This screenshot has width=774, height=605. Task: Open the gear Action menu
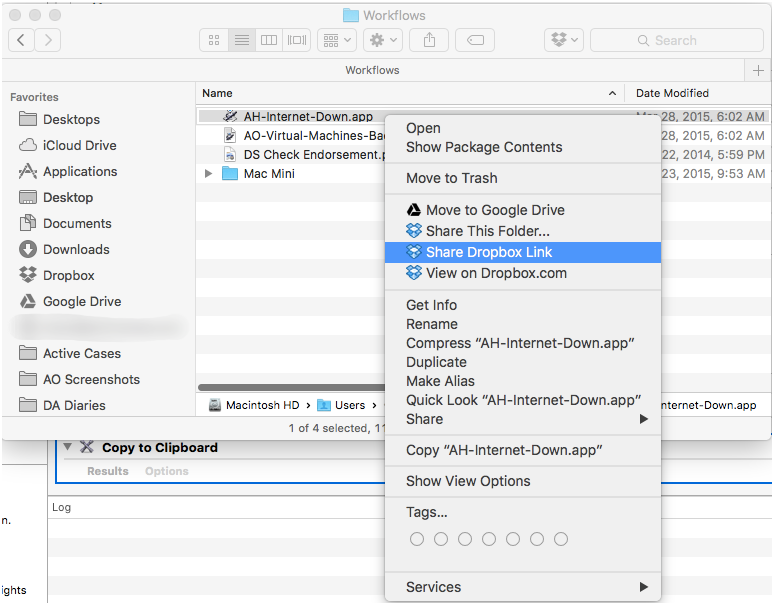click(383, 40)
